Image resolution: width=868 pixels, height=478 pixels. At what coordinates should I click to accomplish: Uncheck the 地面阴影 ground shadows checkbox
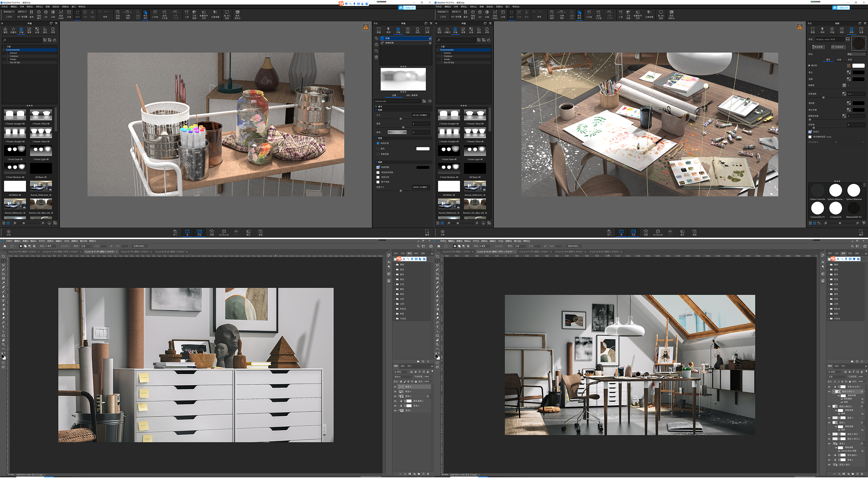[x=378, y=167]
